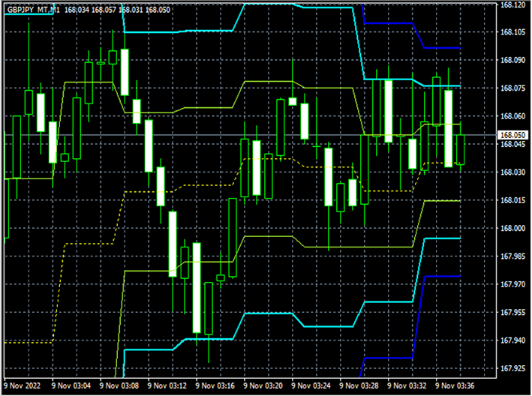This screenshot has height=396, width=532.
Task: Click the 167.925 price axis label
Action: pos(512,367)
